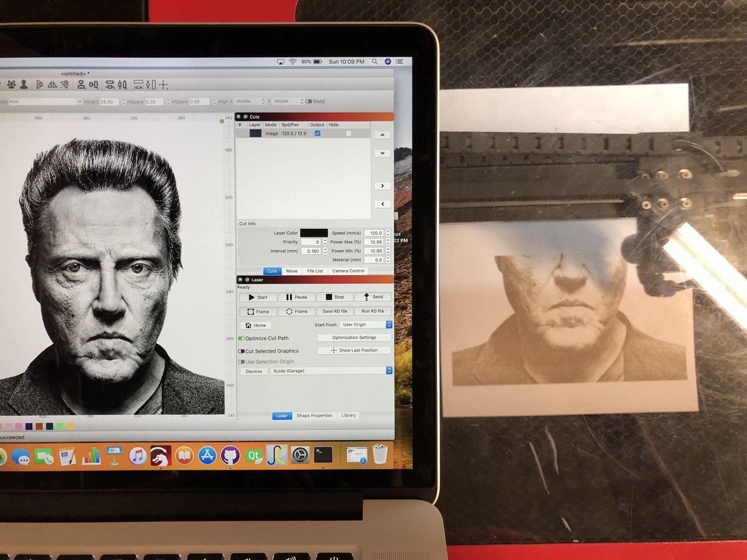
Task: Run the RD file
Action: 373,311
